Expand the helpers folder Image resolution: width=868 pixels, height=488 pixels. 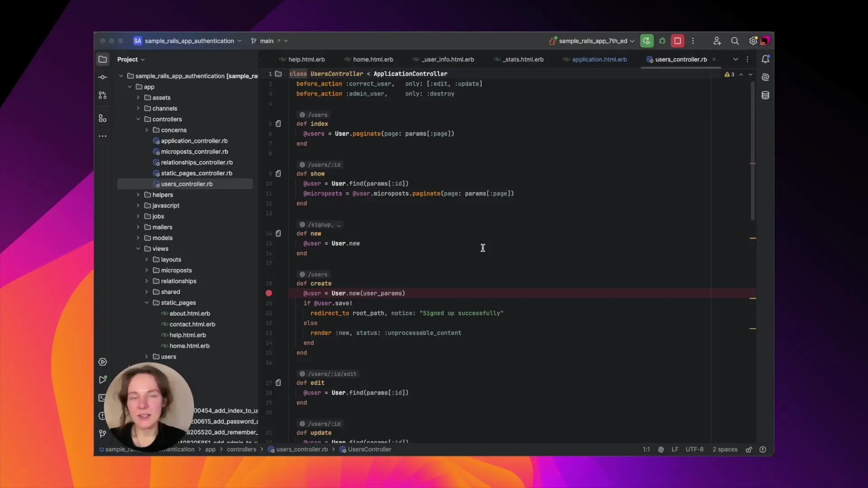pos(138,195)
